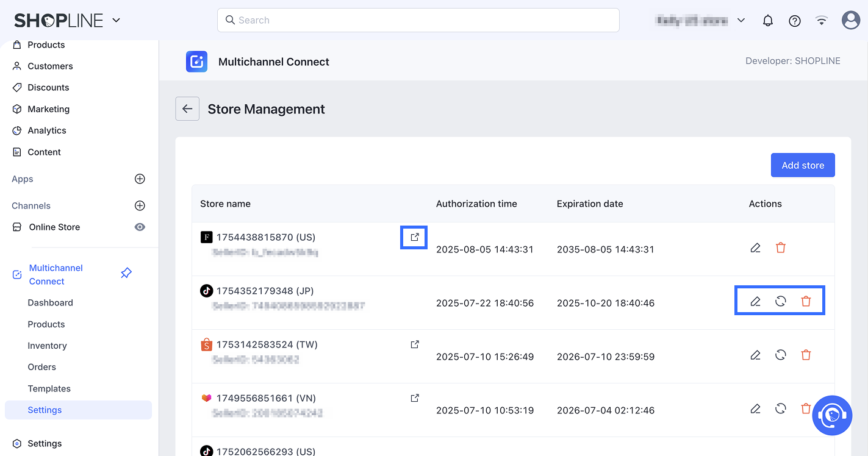Toggle Online Store preview eye icon
The height and width of the screenshot is (456, 868).
140,227
